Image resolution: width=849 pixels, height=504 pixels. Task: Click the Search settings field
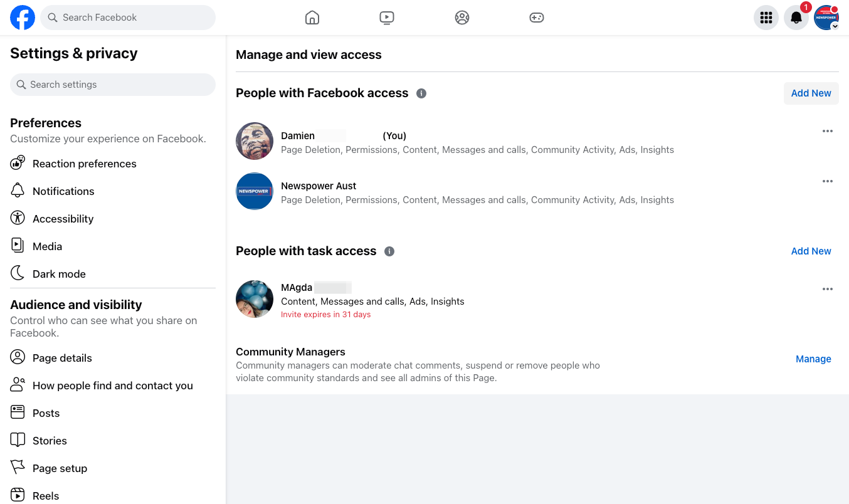113,85
